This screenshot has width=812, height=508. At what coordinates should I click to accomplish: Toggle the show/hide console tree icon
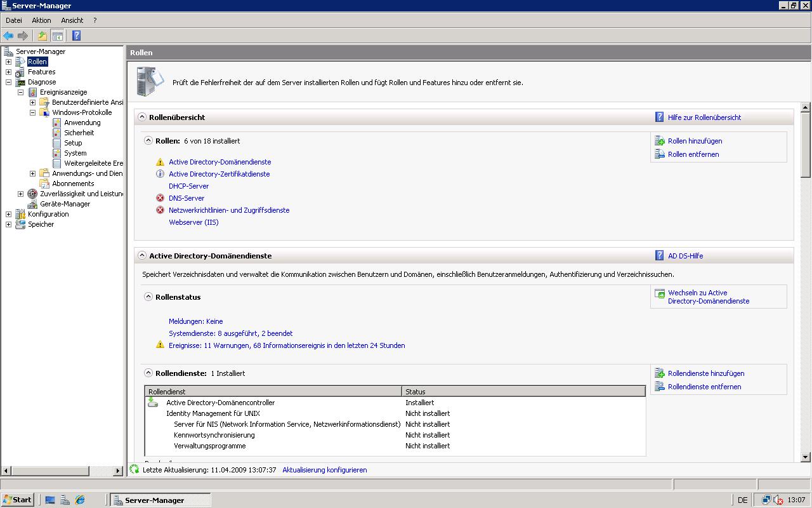click(57, 36)
